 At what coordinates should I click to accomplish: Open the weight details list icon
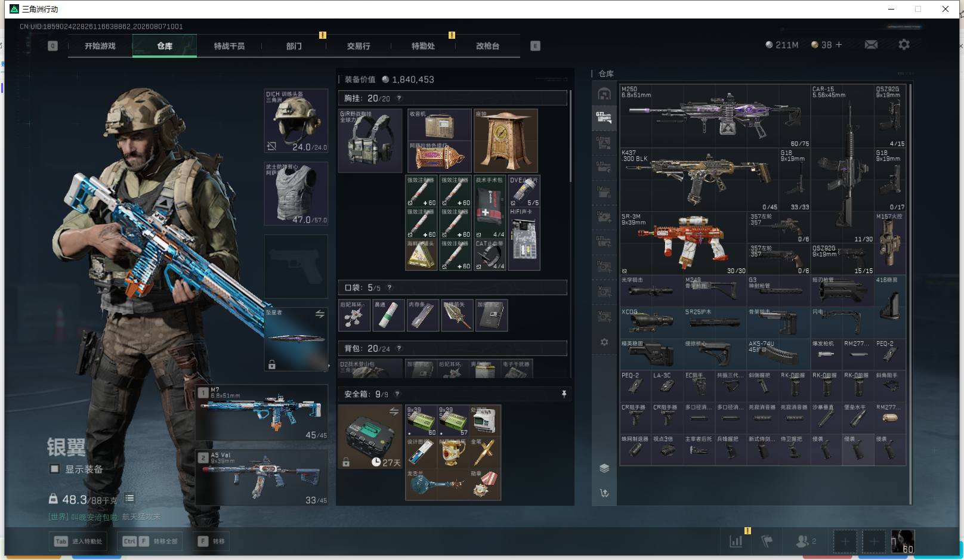[x=129, y=498]
